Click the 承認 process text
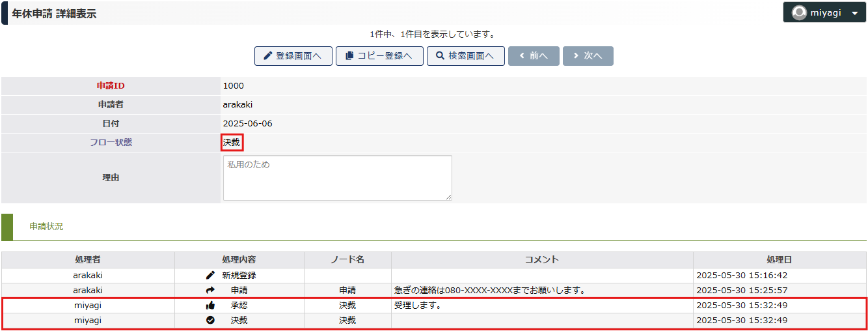Screen dimensions: 868x331 coord(239,306)
